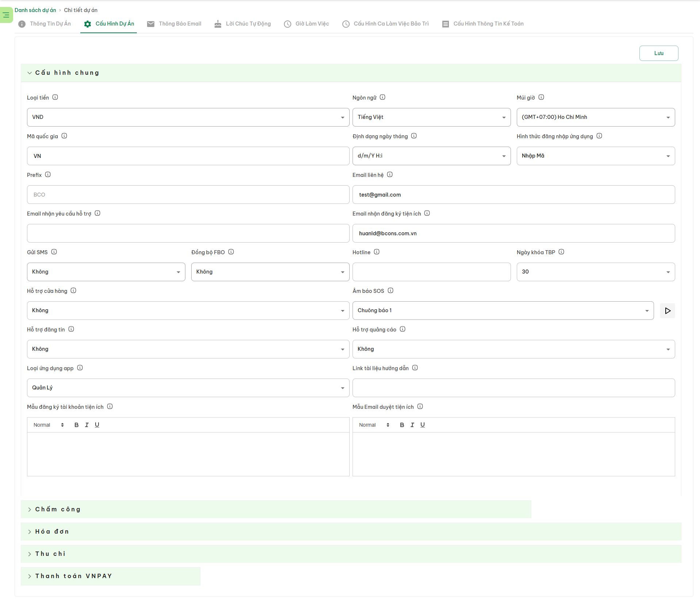Click info icon next to Âm báo SOS
The image size is (700, 604).
coord(391,291)
